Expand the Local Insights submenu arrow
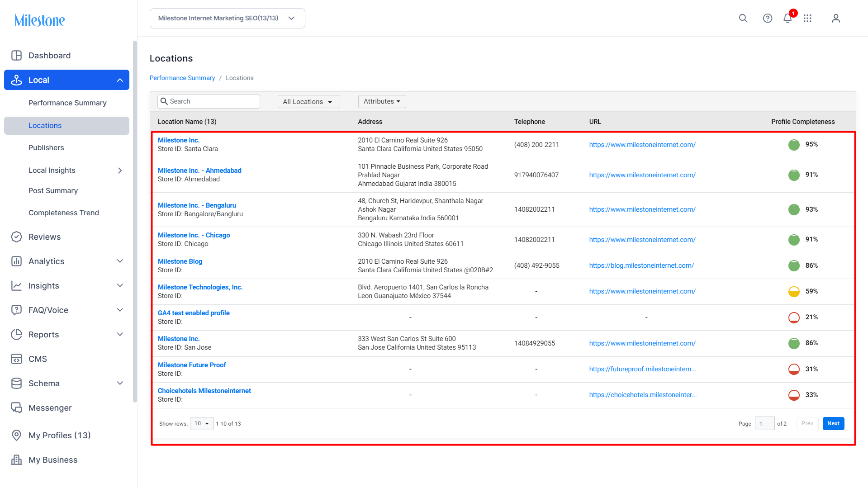 point(120,171)
